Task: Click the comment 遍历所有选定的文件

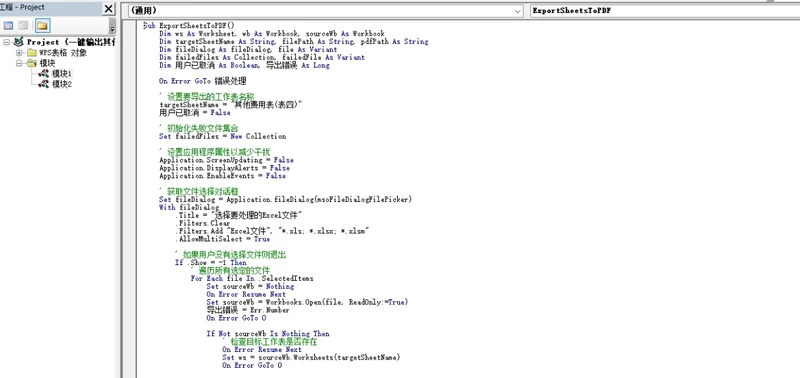Action: (x=230, y=270)
